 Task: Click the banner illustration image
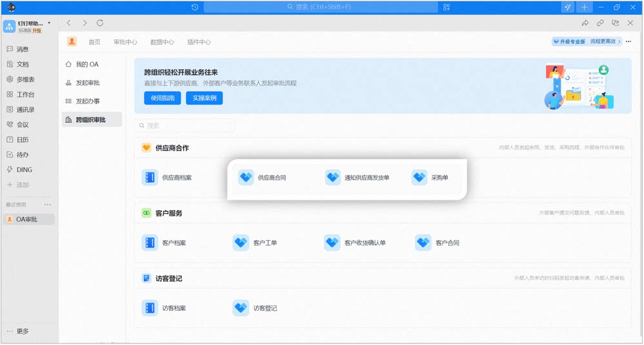pos(579,87)
